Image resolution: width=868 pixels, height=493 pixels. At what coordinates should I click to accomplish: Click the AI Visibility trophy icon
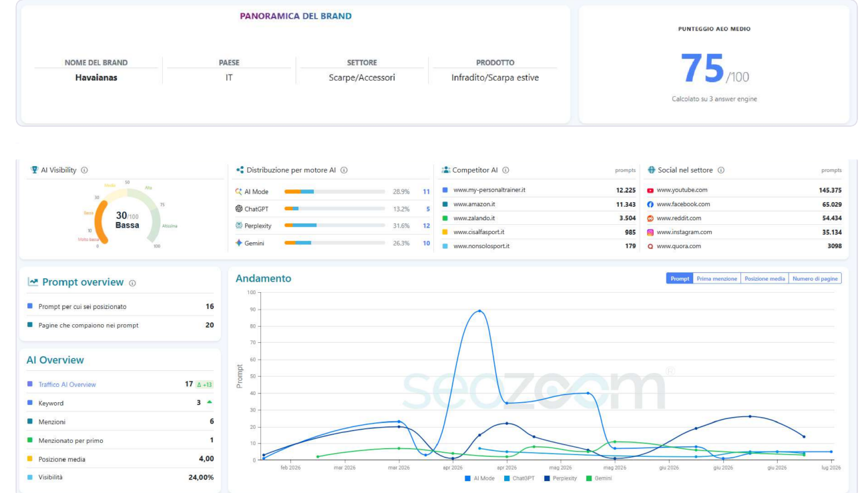click(34, 170)
